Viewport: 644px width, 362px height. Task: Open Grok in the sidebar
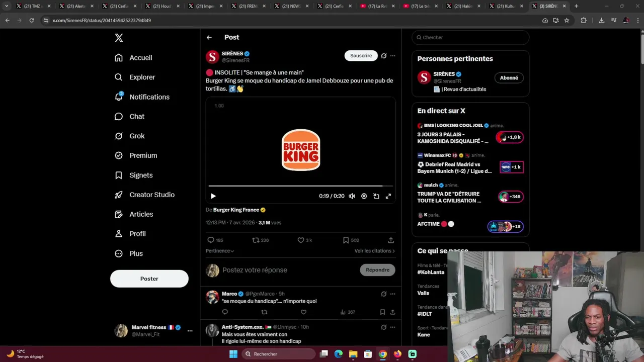click(x=129, y=136)
